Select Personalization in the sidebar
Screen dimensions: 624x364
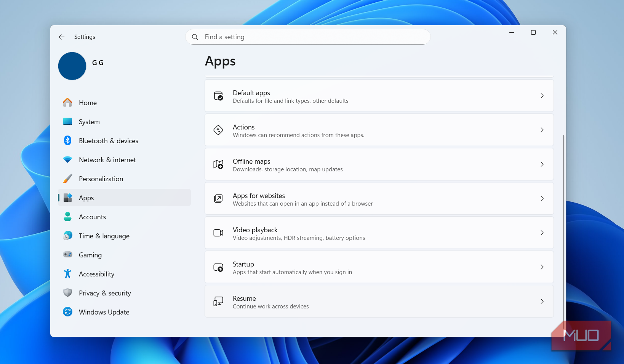point(124,179)
